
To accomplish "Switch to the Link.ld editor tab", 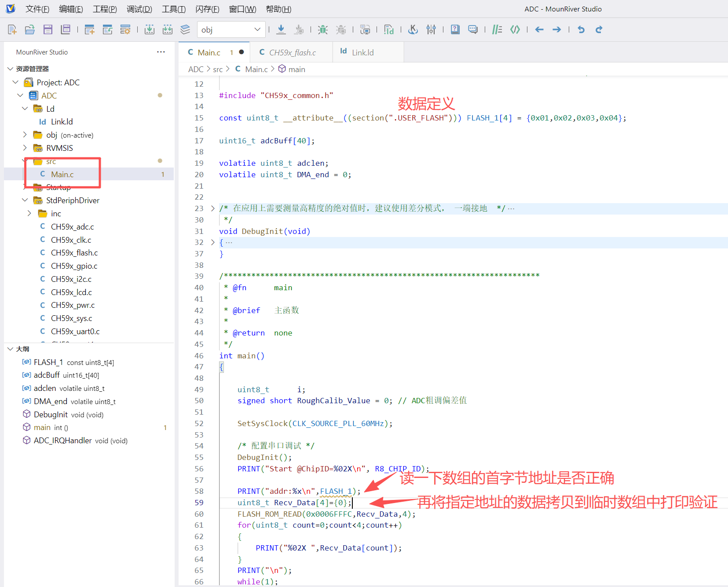I will pos(368,52).
